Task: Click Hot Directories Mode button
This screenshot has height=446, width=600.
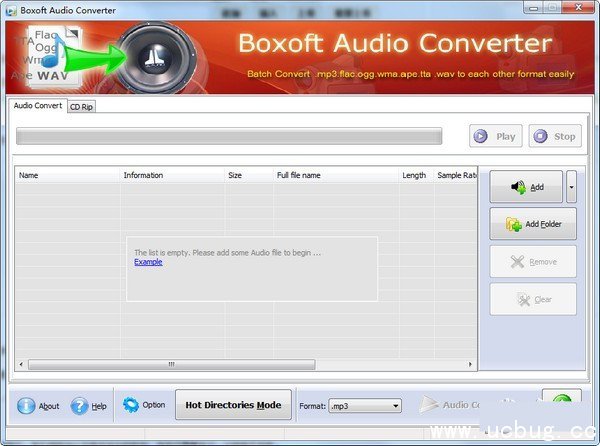Action: click(x=233, y=405)
